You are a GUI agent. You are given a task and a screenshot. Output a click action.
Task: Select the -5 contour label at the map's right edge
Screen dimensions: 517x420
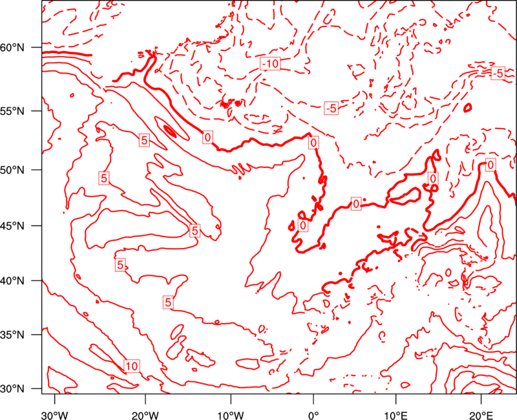[x=498, y=73]
